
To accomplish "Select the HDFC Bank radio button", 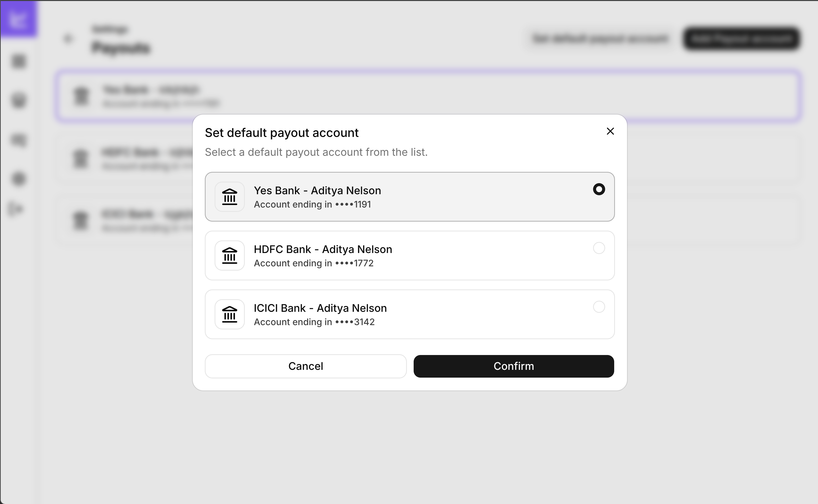I will click(x=599, y=248).
